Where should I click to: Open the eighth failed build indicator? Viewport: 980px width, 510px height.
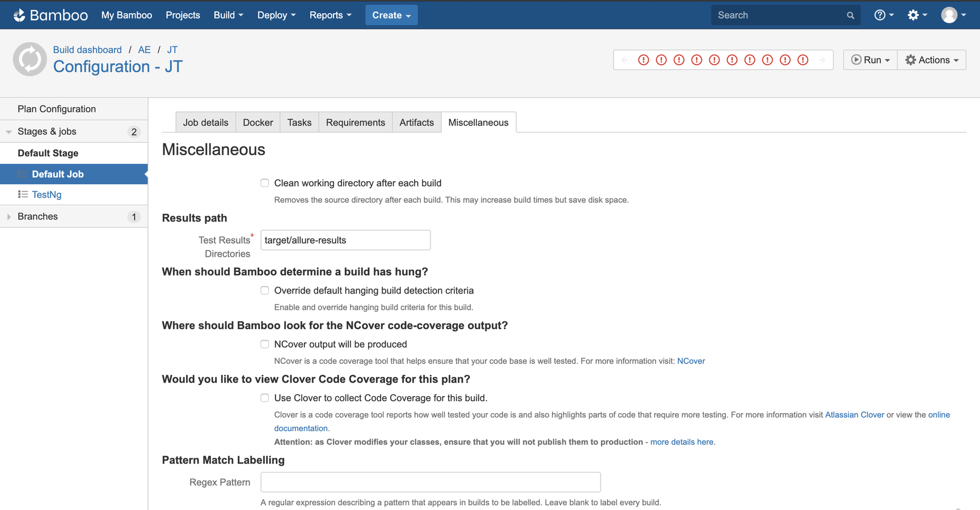pyautogui.click(x=767, y=60)
